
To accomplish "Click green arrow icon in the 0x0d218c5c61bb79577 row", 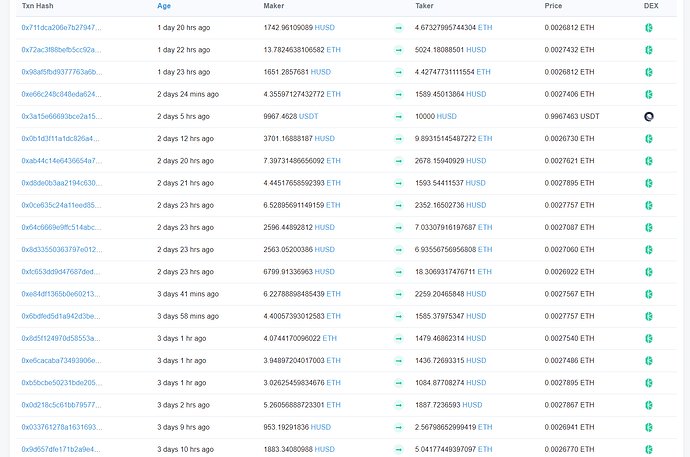I will tap(398, 405).
